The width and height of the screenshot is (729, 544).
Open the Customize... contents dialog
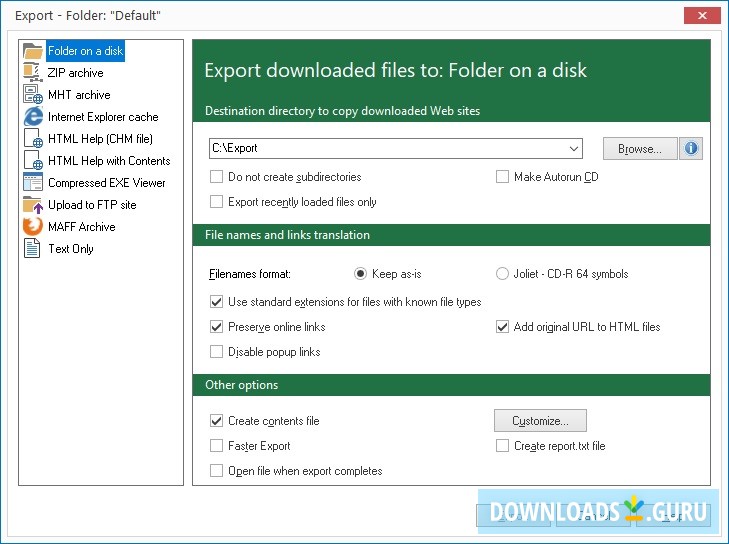[x=540, y=421]
